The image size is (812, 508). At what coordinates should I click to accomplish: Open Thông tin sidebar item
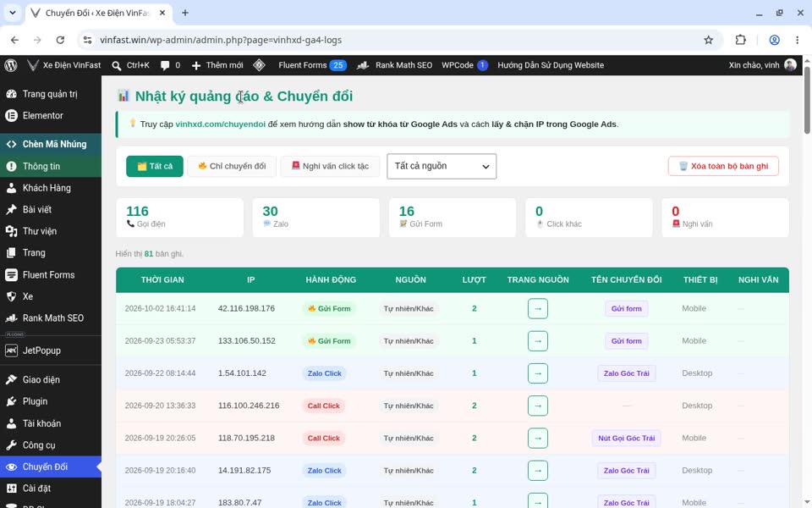(51, 167)
